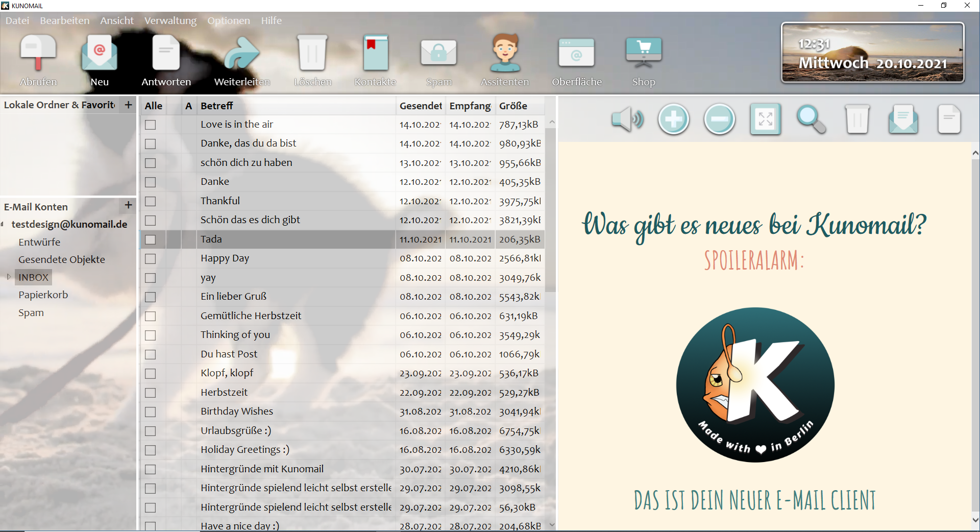This screenshot has width=980, height=532.
Task: Collapse the testdesign@kunomail.de account node
Action: (x=3, y=224)
